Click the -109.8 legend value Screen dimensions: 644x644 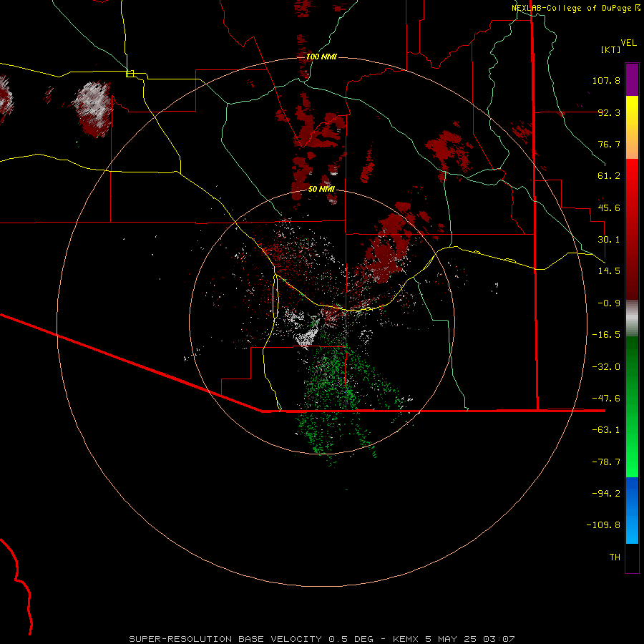pos(603,525)
